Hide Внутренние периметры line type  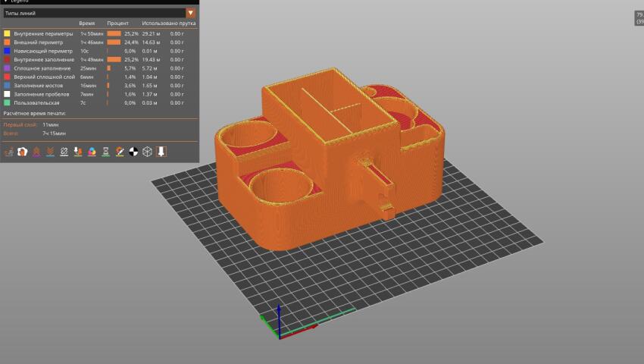[100, 33]
